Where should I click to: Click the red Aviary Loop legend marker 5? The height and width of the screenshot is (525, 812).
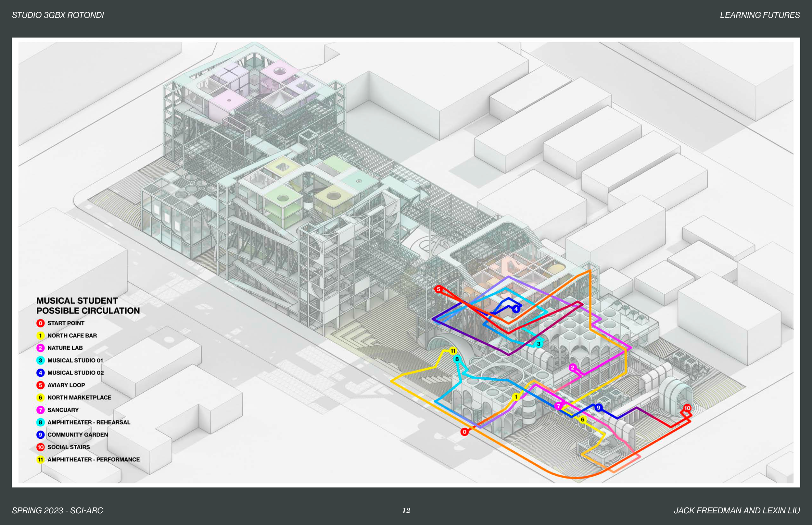click(40, 385)
